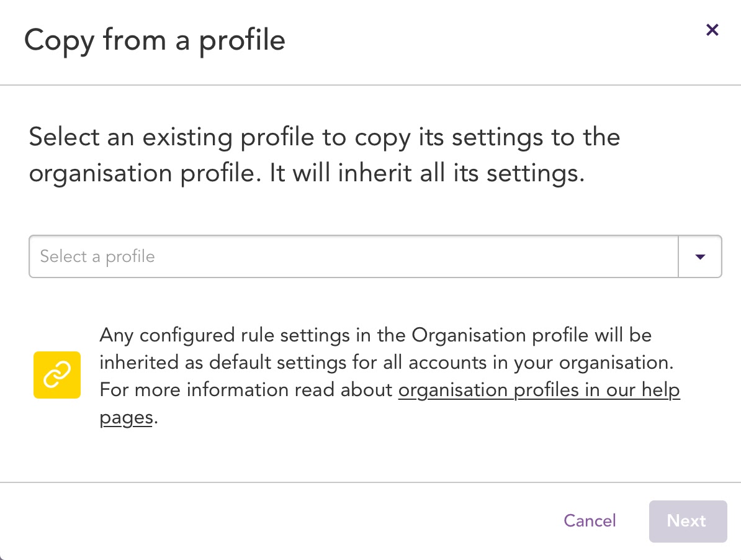
Task: Click the 'Copy from a profile' heading
Action: (x=155, y=40)
